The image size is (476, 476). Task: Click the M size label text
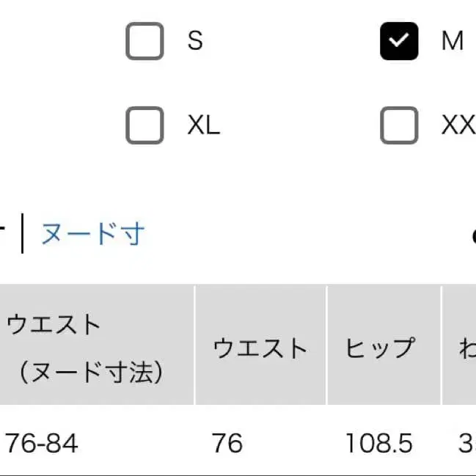tap(452, 41)
